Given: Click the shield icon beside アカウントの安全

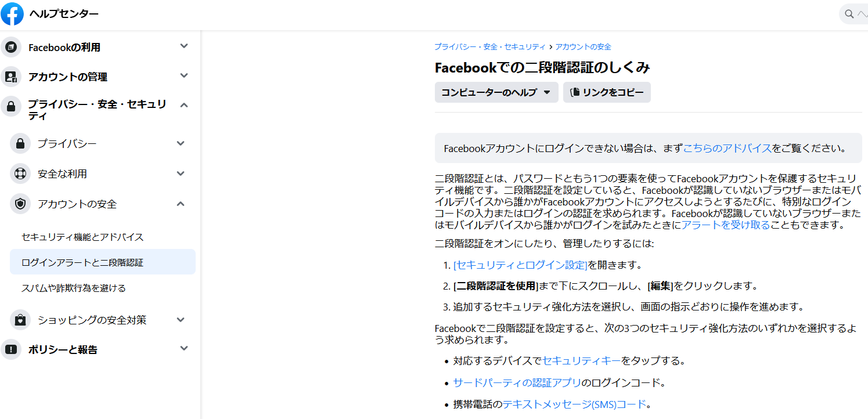Looking at the screenshot, I should click(x=20, y=204).
